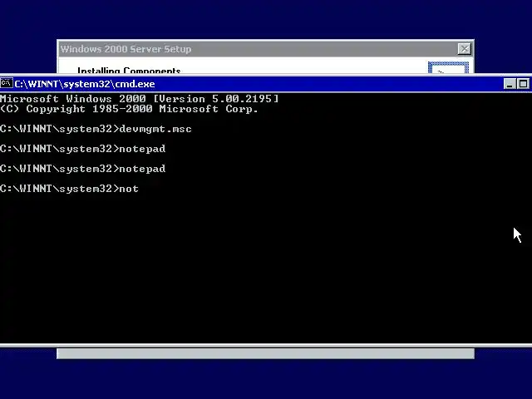The image size is (532, 399).
Task: Click the second 'notepad' command line
Action: tap(83, 169)
